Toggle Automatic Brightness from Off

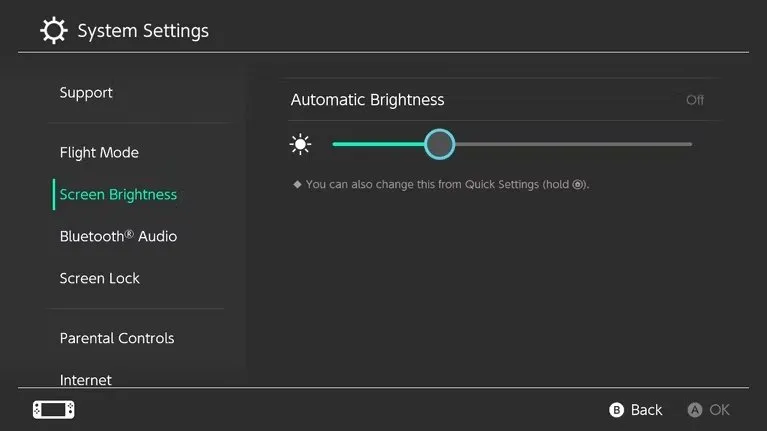pos(694,100)
